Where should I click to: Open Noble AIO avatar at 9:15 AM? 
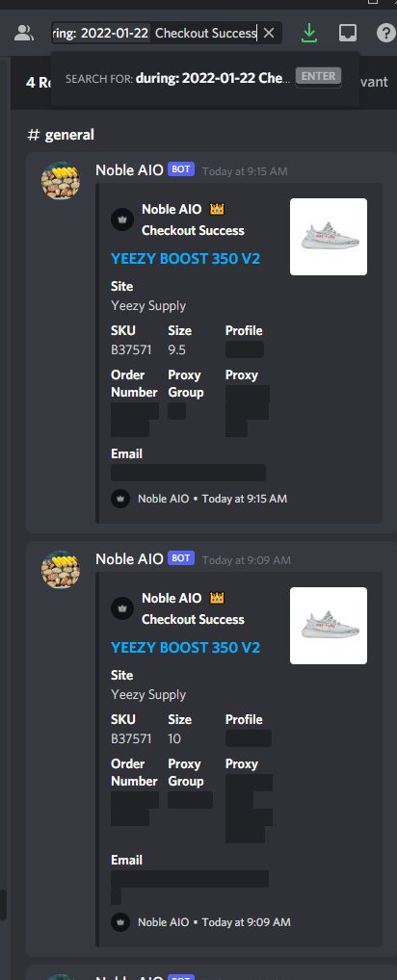coord(61,181)
